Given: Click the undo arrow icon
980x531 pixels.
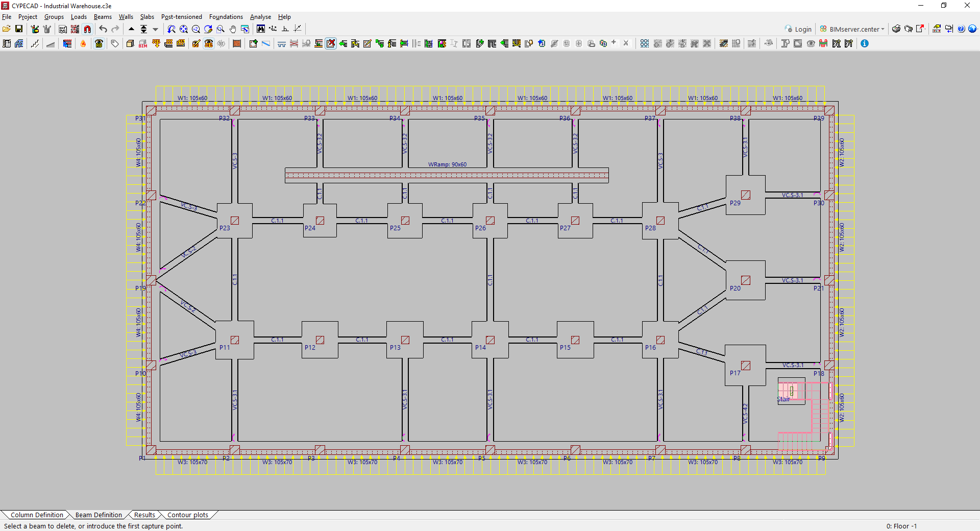Looking at the screenshot, I should 103,29.
